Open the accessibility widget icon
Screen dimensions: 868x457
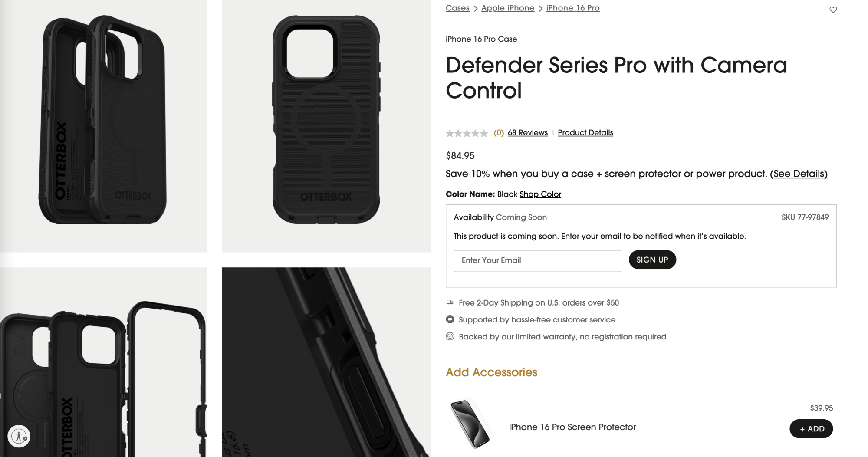(19, 436)
